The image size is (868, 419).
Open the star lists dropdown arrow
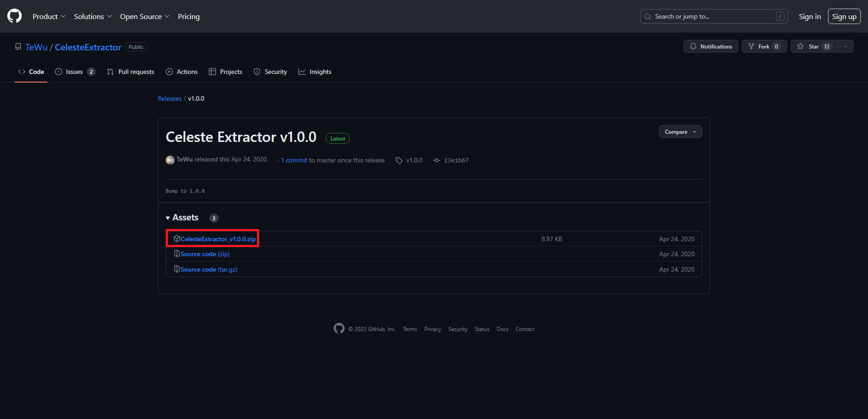pos(846,46)
